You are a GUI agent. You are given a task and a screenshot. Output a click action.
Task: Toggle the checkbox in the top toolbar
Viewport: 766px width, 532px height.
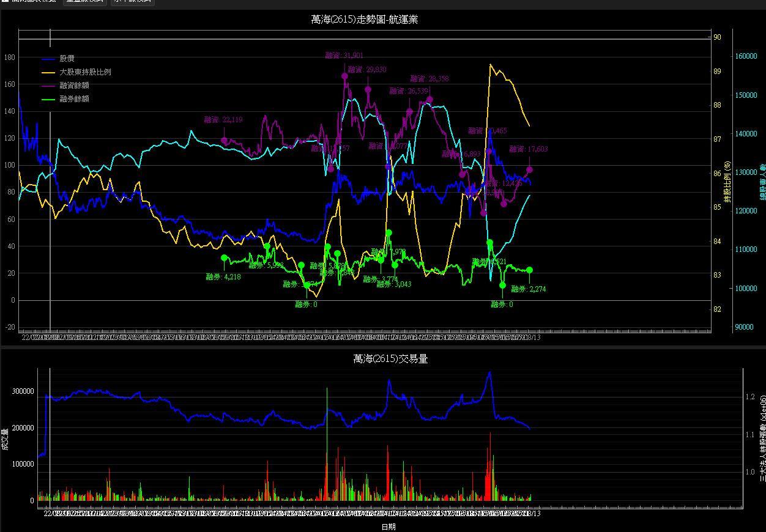click(x=6, y=1)
